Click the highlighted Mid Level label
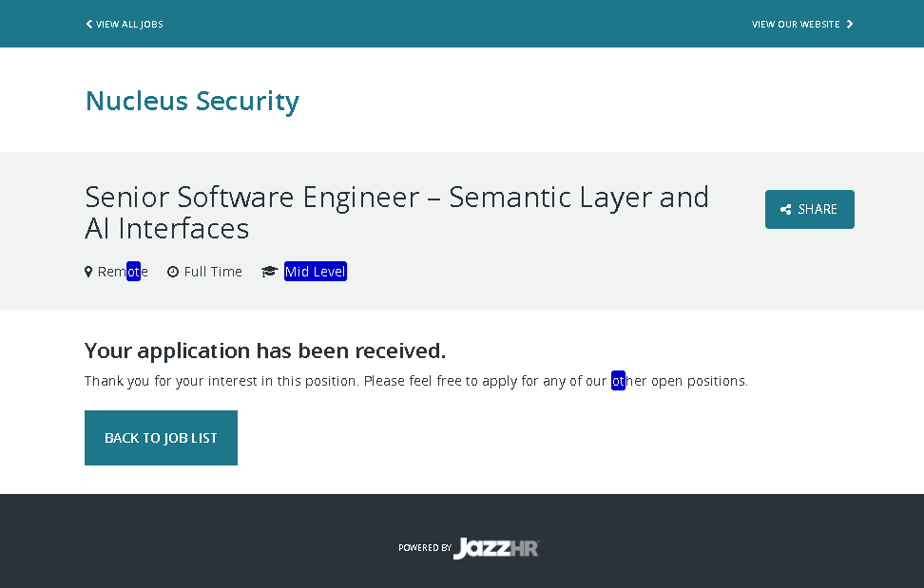Screen dimensions: 924x588 click(316, 272)
